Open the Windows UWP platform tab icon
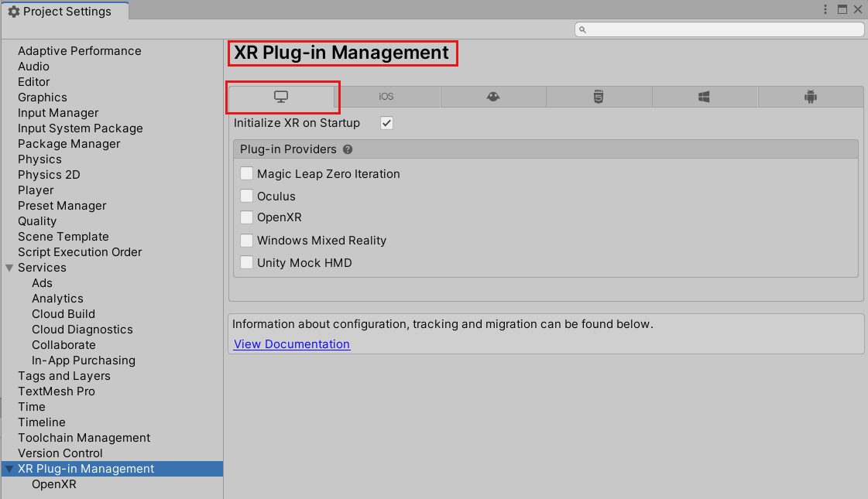 (x=704, y=96)
